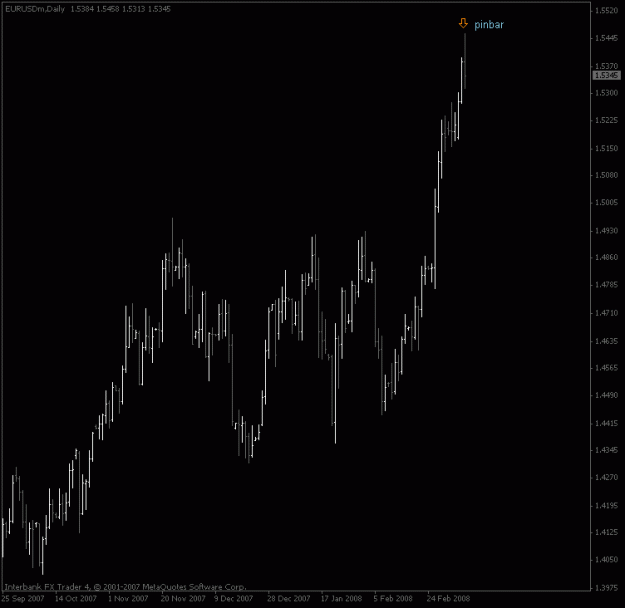Click the EURUSDm,Daily chart title
The image size is (625, 608).
click(35, 9)
